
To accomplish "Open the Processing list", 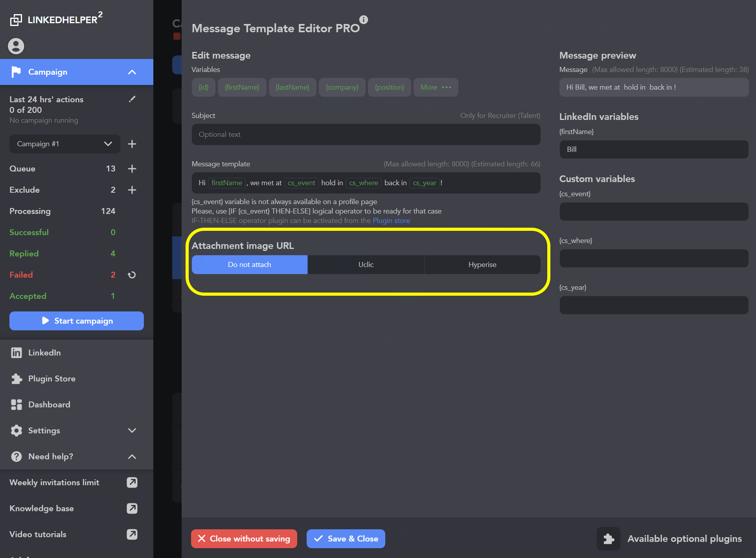I will (63, 211).
